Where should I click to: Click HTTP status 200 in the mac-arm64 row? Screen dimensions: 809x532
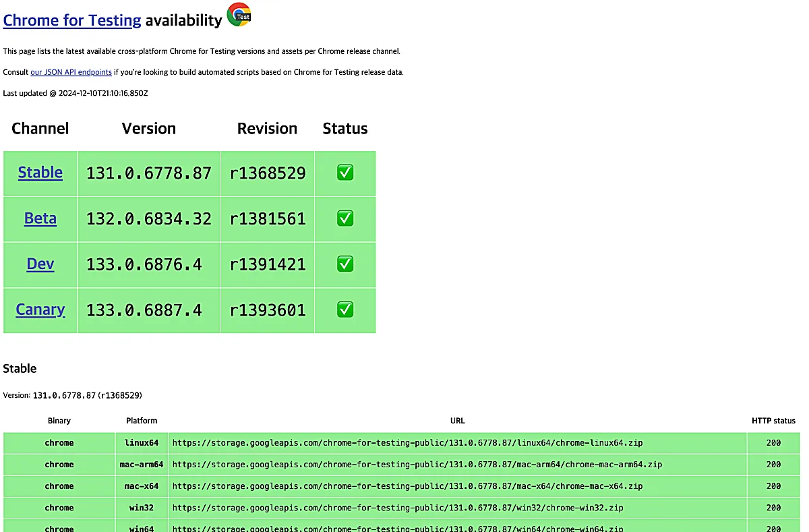pos(773,465)
